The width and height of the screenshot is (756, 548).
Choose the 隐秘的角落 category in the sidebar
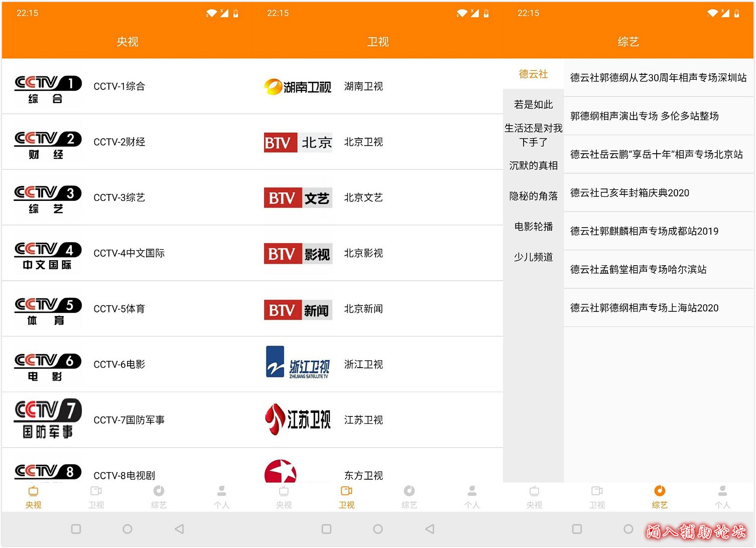pos(533,196)
